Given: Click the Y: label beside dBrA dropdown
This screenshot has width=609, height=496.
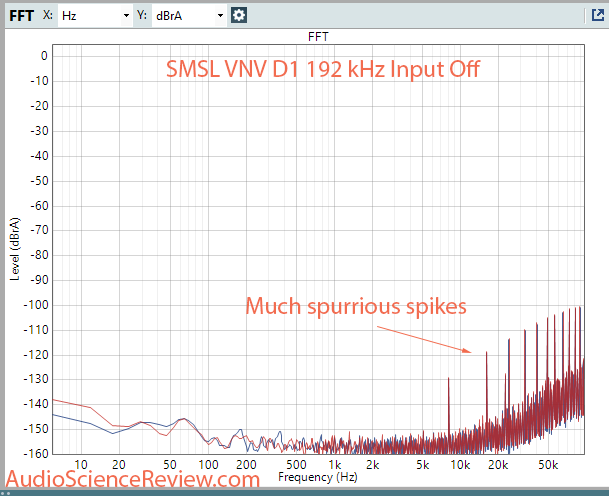Looking at the screenshot, I should [x=142, y=15].
